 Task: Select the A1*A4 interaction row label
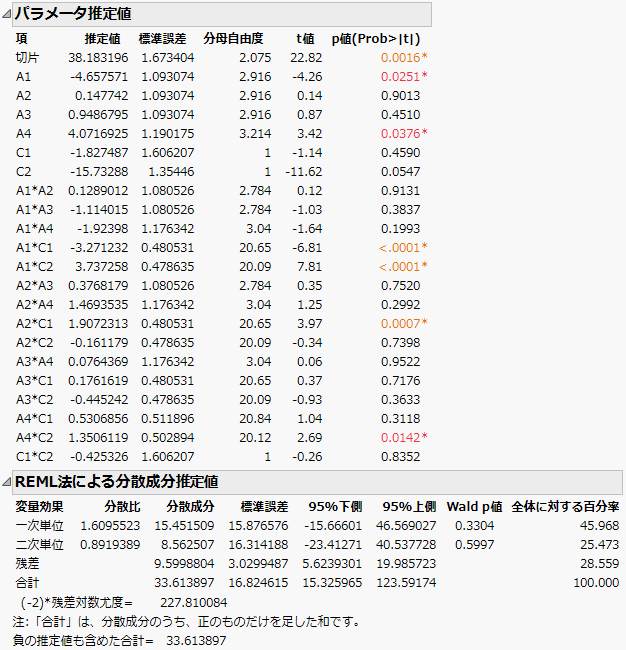point(35,229)
